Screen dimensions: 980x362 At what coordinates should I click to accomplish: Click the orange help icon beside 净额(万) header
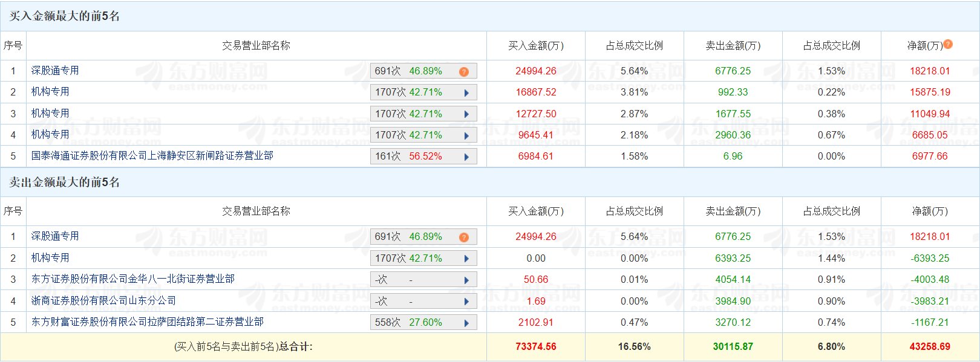coord(948,44)
